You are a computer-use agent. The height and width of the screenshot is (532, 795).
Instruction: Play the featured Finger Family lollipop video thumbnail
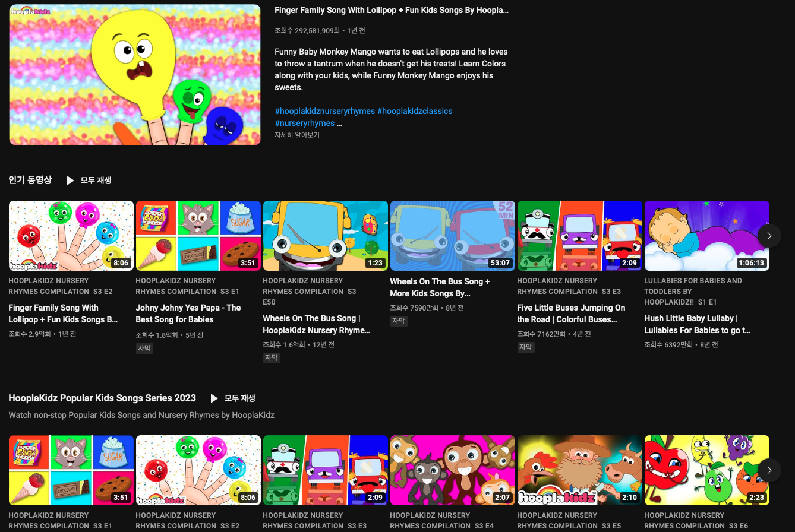tap(135, 75)
